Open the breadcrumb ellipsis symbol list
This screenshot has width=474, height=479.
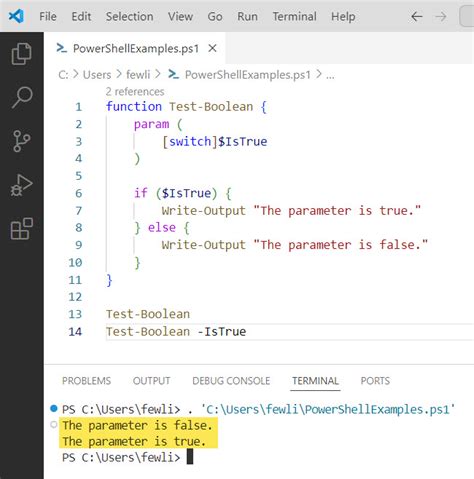pos(330,75)
